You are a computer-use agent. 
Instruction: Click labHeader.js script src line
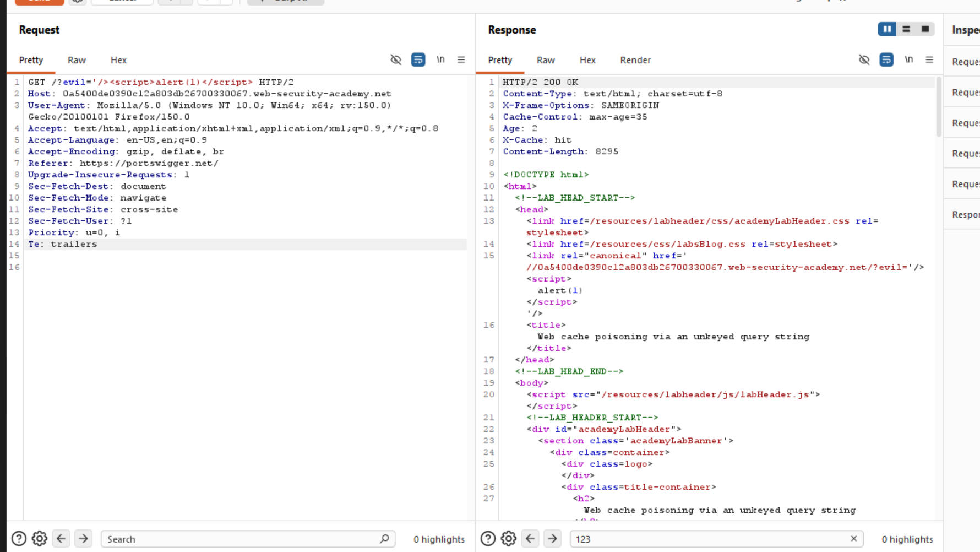pyautogui.click(x=673, y=394)
